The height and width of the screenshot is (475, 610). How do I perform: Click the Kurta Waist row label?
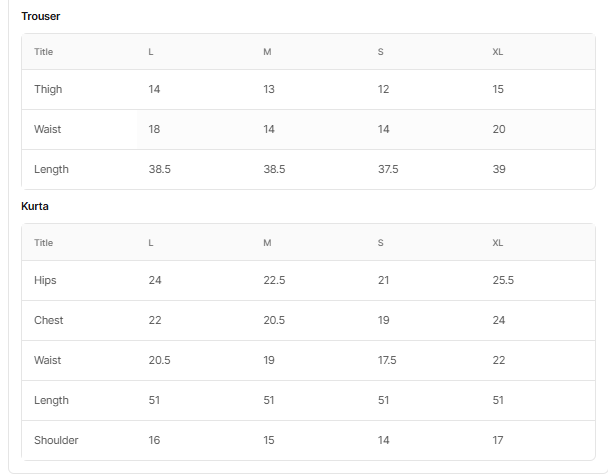47,360
